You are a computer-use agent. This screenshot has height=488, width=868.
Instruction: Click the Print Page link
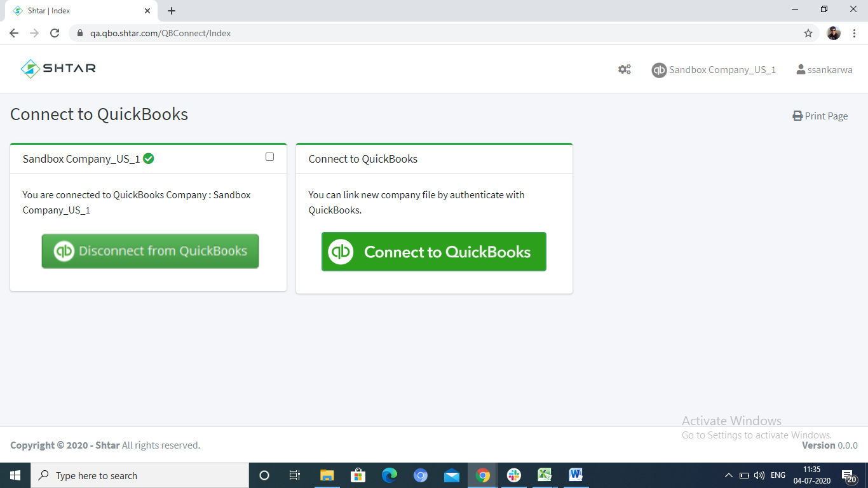tap(820, 116)
